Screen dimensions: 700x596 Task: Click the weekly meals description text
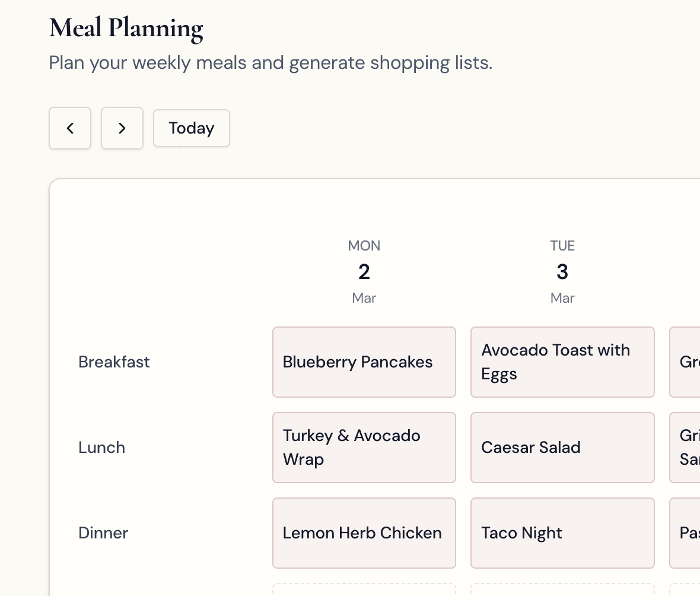(271, 62)
